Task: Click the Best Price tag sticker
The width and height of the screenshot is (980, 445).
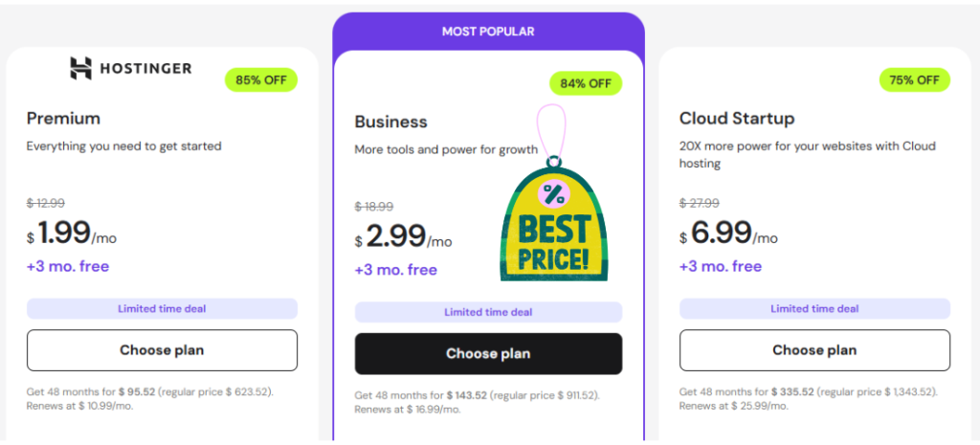Action: pyautogui.click(x=553, y=230)
